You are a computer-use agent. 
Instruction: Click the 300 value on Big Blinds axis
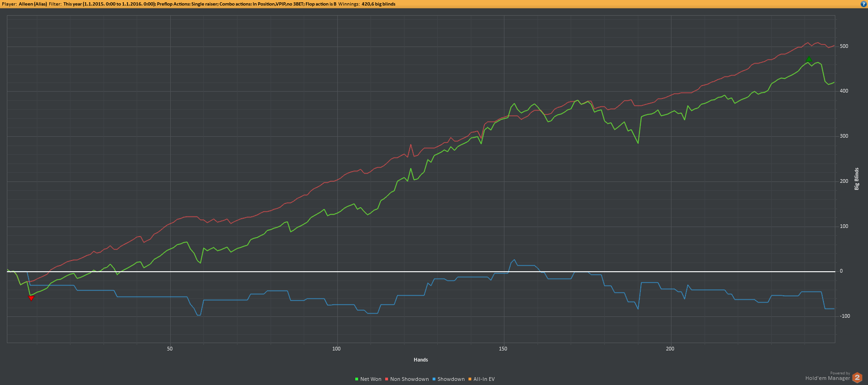(x=844, y=136)
